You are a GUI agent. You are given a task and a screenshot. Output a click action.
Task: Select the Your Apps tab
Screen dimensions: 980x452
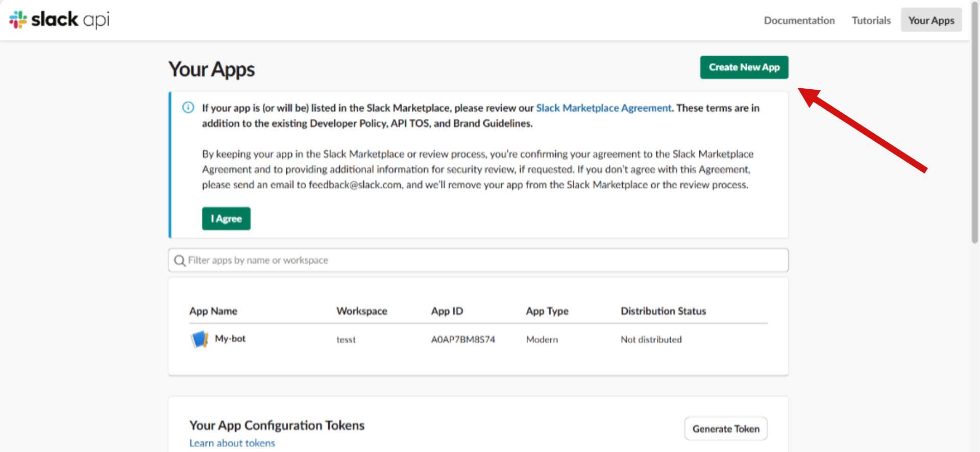pyautogui.click(x=931, y=20)
